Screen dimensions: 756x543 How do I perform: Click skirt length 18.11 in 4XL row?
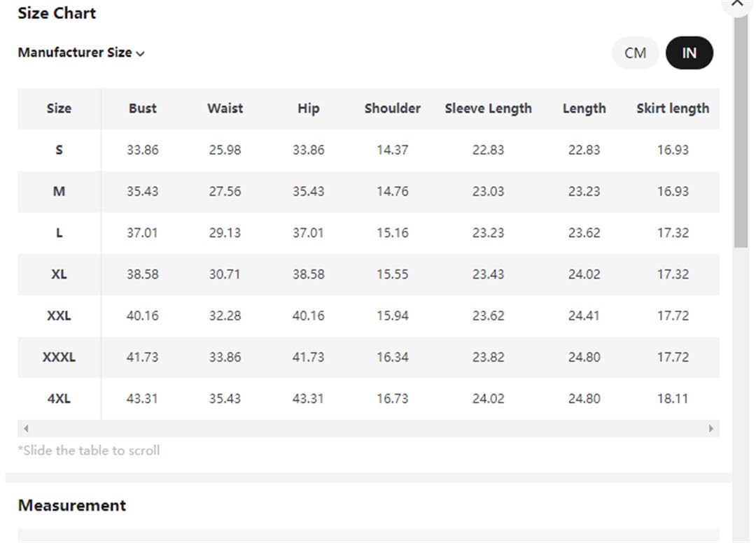coord(673,398)
